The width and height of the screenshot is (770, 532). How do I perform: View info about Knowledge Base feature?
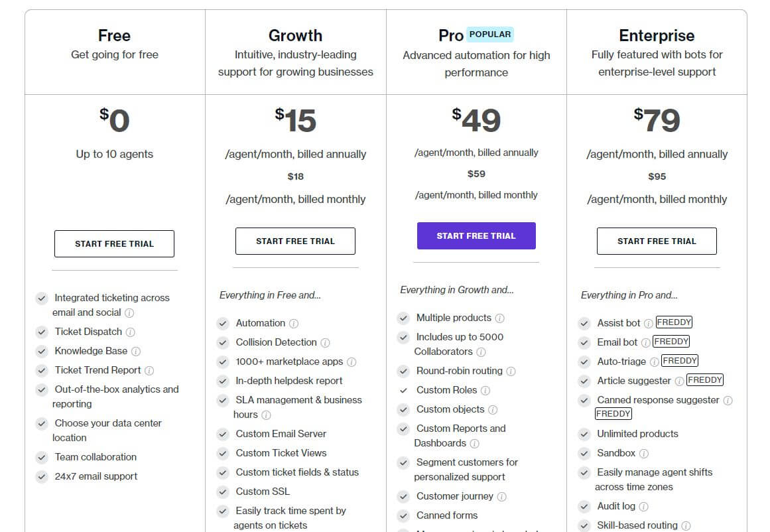(135, 351)
